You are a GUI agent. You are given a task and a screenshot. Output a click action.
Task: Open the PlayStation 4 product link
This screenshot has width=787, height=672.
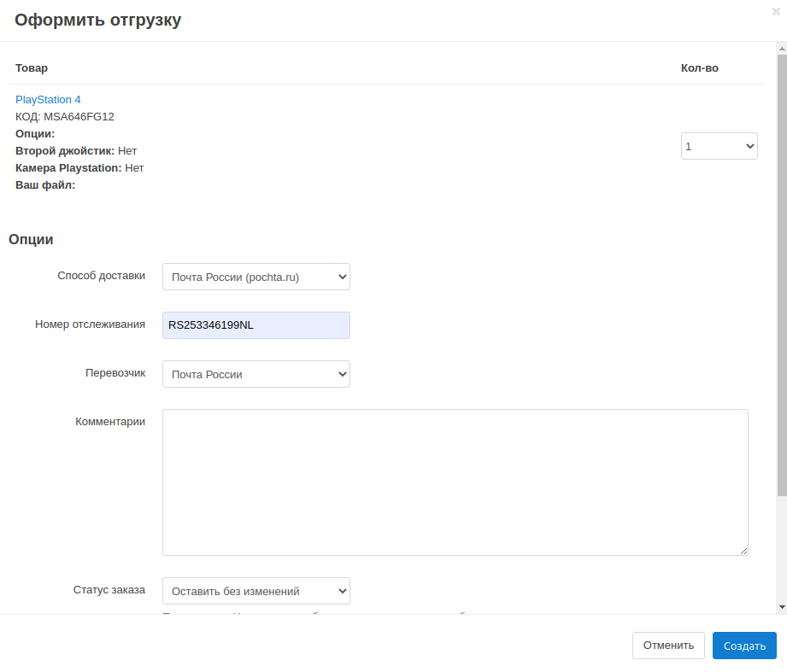tap(48, 99)
